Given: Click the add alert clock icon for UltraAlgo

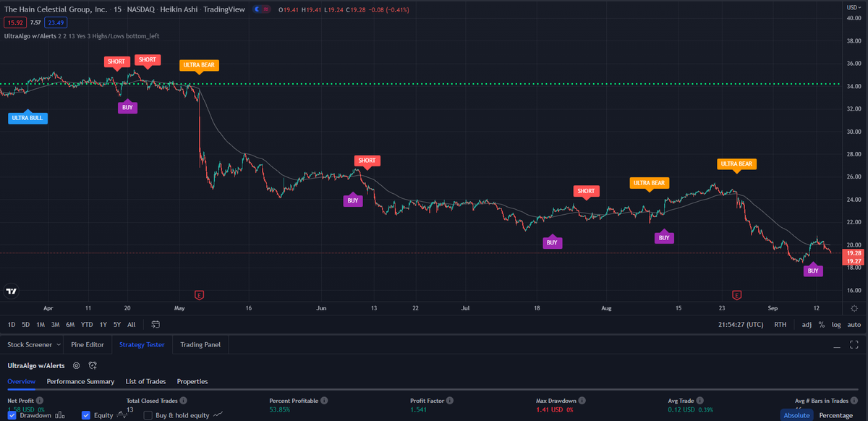Looking at the screenshot, I should (x=93, y=366).
